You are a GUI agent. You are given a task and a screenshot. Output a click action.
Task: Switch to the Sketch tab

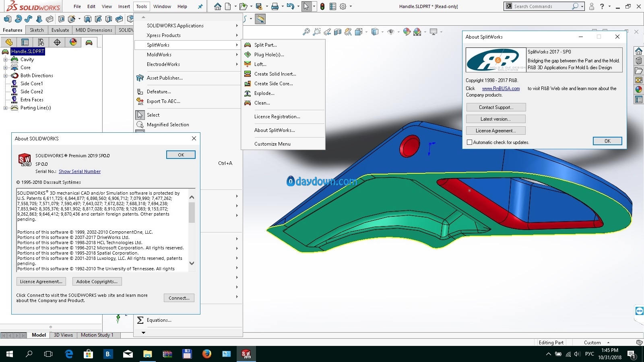(37, 30)
